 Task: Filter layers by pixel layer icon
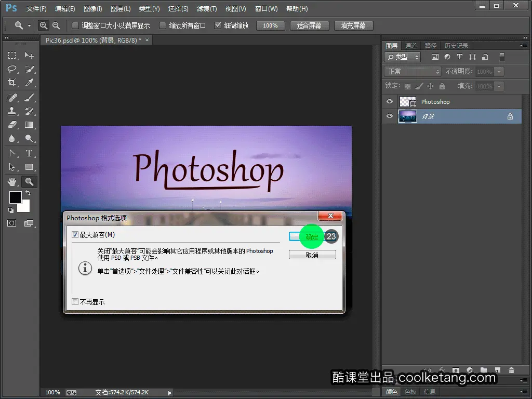(x=435, y=57)
